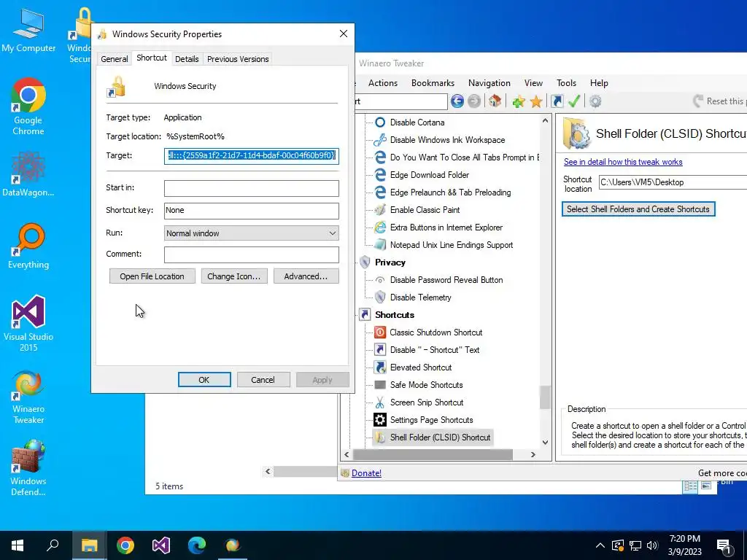Click the Reset this page button in Winaero Tweaker
Viewport: 747px width, 560px height.
[719, 101]
